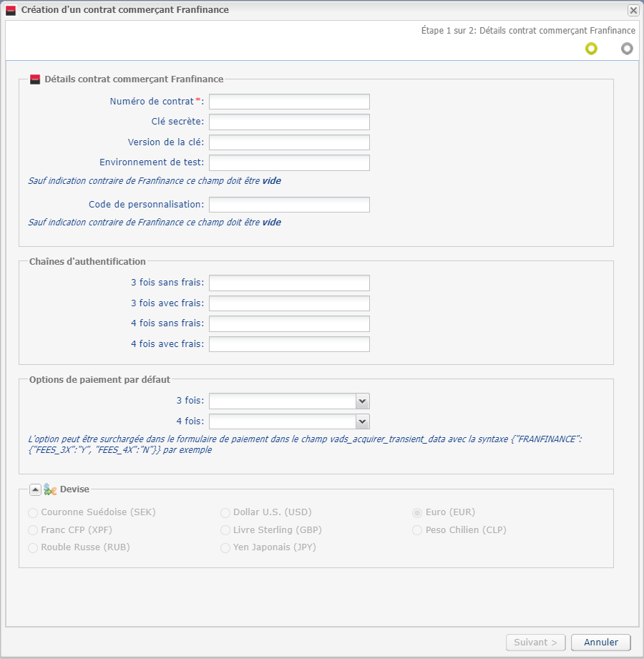
Task: Click the vads_acquirer_transient_data help note
Action: coord(305,444)
